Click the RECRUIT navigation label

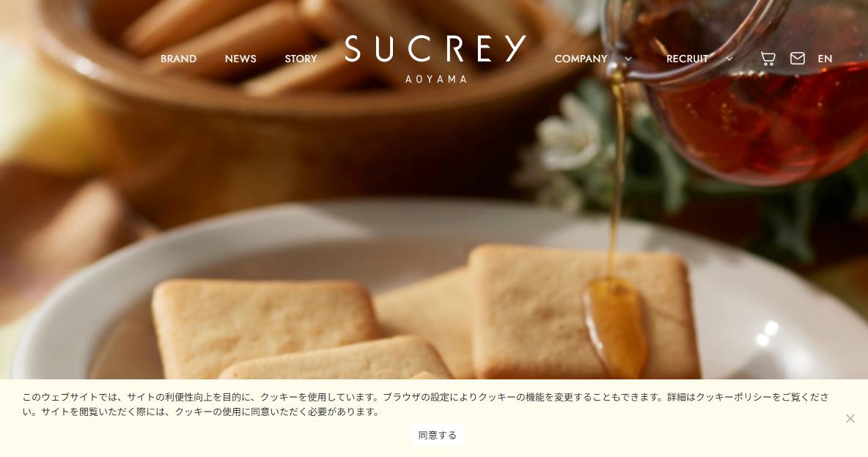point(688,59)
